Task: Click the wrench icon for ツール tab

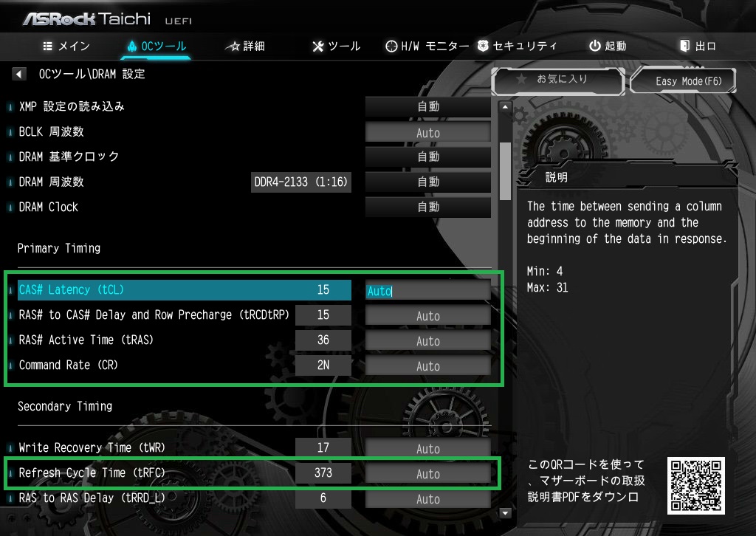Action: (318, 46)
